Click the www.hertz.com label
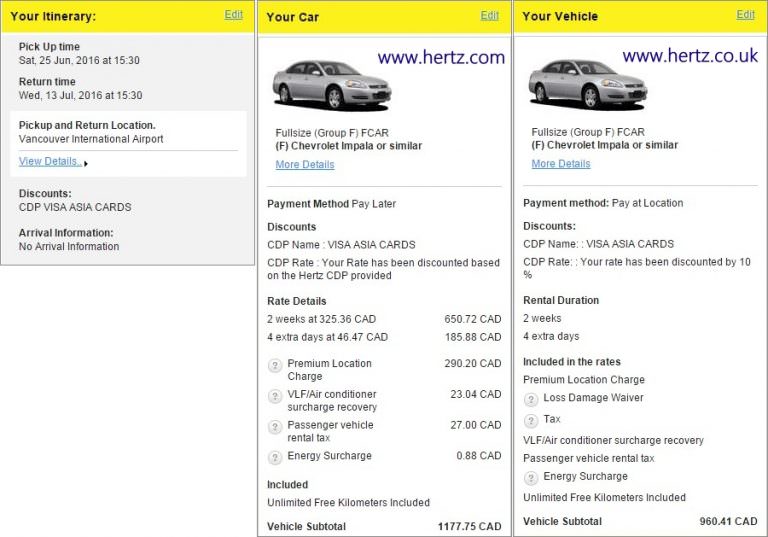The height and width of the screenshot is (537, 768). point(441,58)
